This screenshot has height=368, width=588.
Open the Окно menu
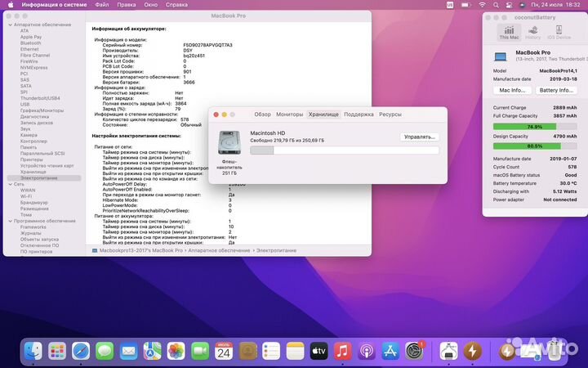[x=151, y=5]
